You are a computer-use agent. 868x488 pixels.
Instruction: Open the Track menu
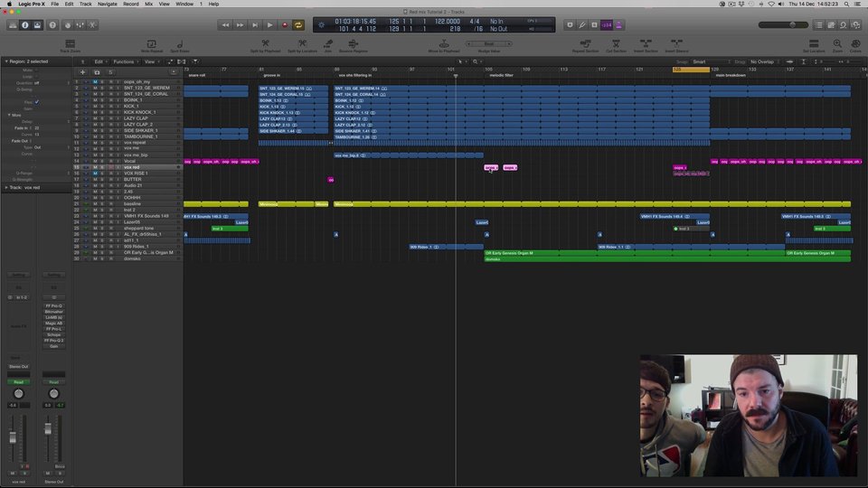coord(85,4)
